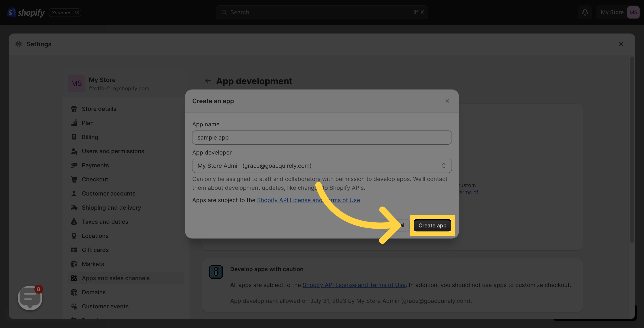Image resolution: width=644 pixels, height=328 pixels.
Task: Click the Payments icon
Action: pos(74,166)
